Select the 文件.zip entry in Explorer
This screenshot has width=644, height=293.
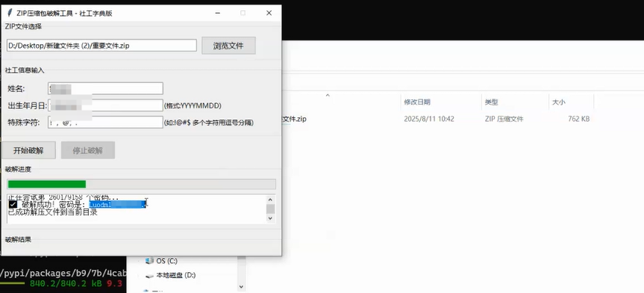click(294, 119)
